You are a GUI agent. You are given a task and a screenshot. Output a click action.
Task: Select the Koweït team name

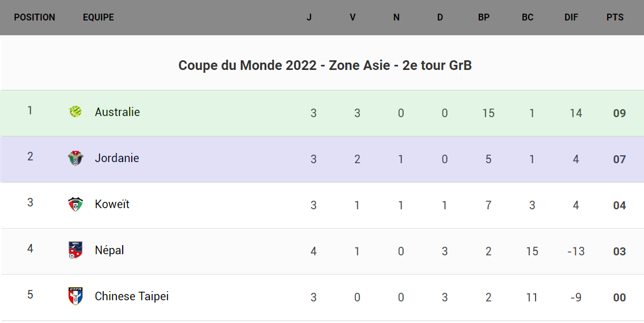pyautogui.click(x=112, y=204)
